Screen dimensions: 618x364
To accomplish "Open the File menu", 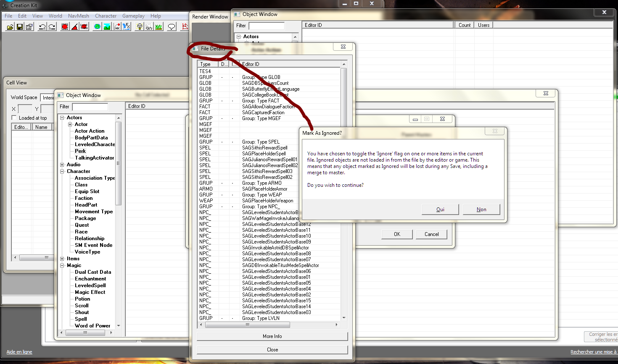I will [8, 16].
